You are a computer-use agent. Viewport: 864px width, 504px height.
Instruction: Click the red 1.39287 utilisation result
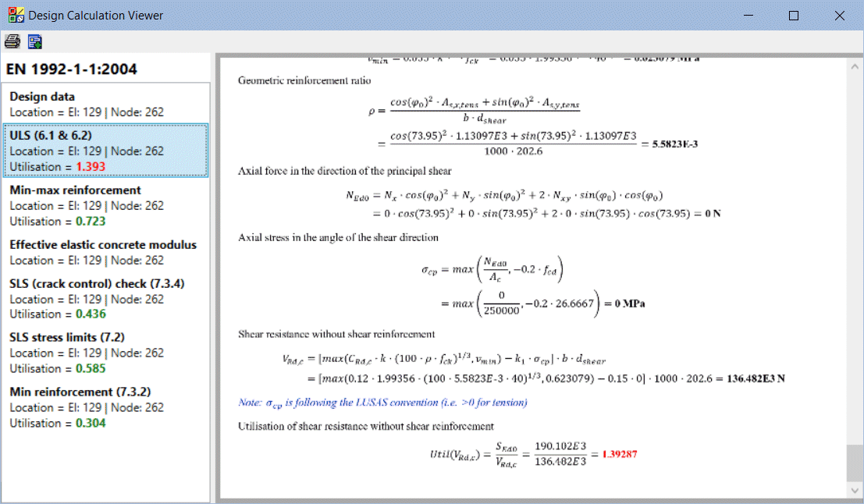pos(620,454)
